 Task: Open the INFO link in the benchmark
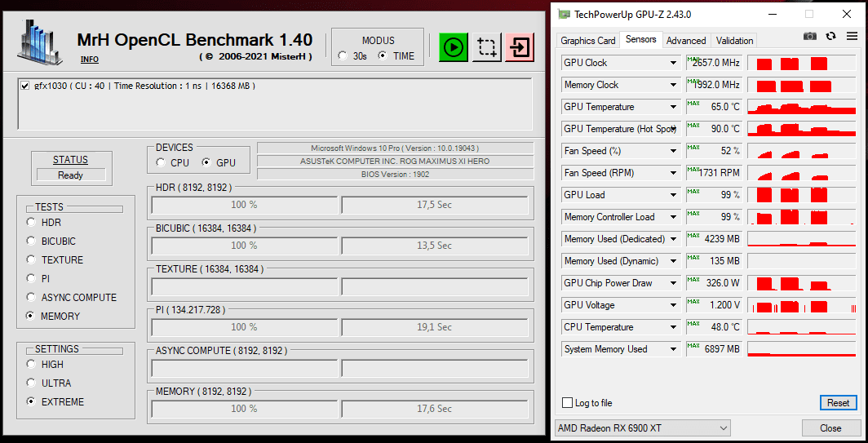[90, 60]
